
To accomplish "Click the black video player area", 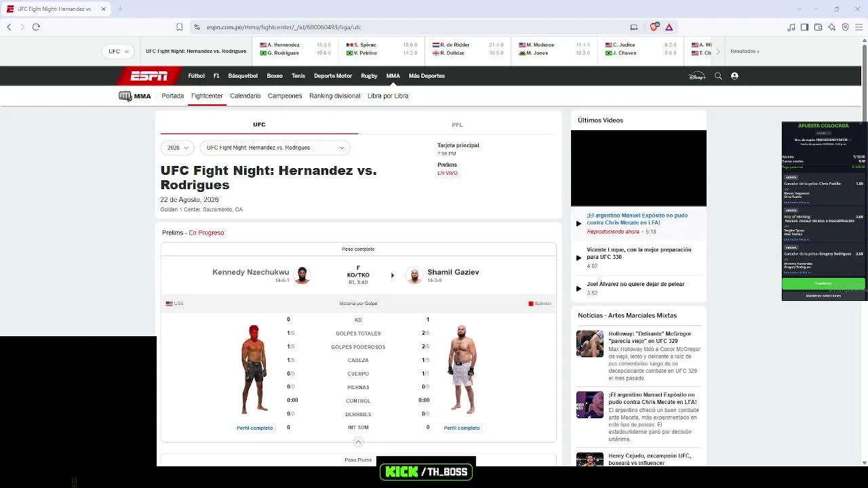I will click(639, 168).
